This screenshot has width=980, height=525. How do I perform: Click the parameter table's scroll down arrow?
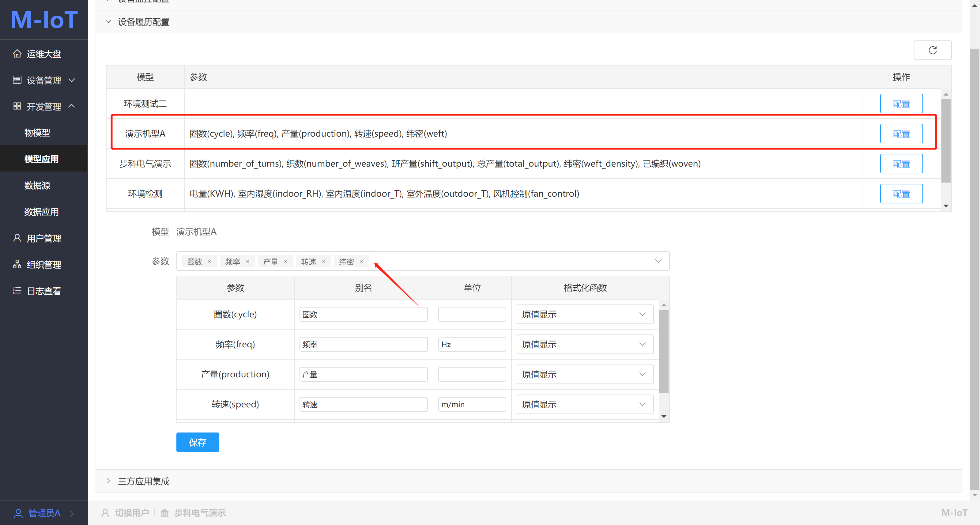[x=663, y=417]
